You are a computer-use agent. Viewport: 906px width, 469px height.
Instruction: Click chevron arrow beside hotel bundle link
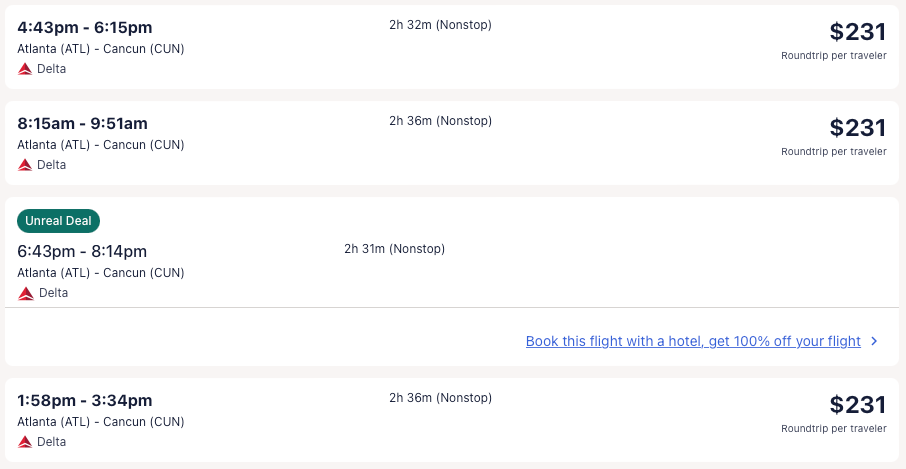tap(874, 341)
